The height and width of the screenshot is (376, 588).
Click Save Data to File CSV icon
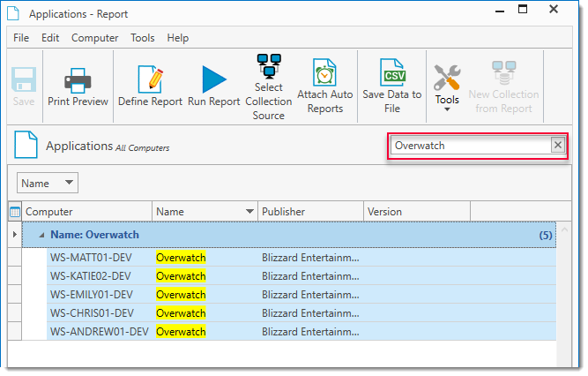point(392,72)
